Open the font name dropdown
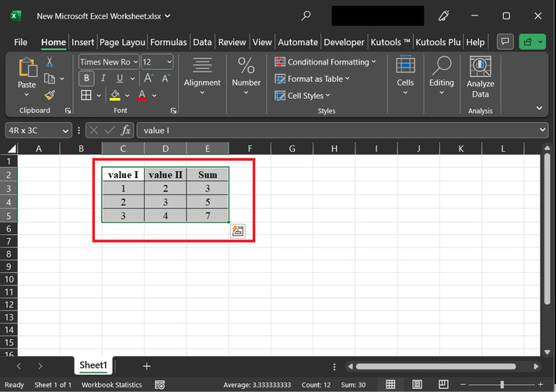556x392 pixels. coord(135,61)
